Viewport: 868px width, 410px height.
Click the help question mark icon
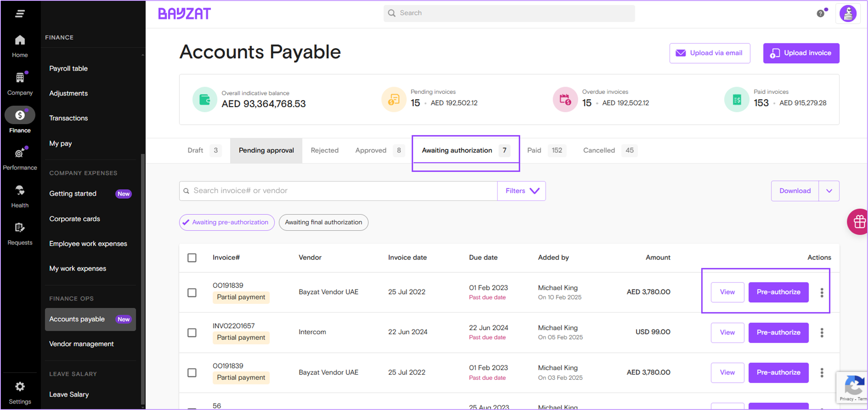820,13
